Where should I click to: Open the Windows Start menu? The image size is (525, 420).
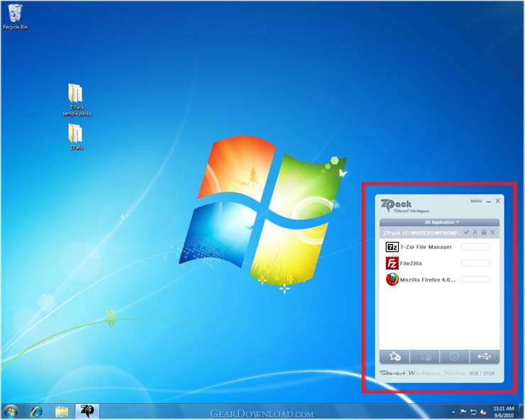click(11, 411)
